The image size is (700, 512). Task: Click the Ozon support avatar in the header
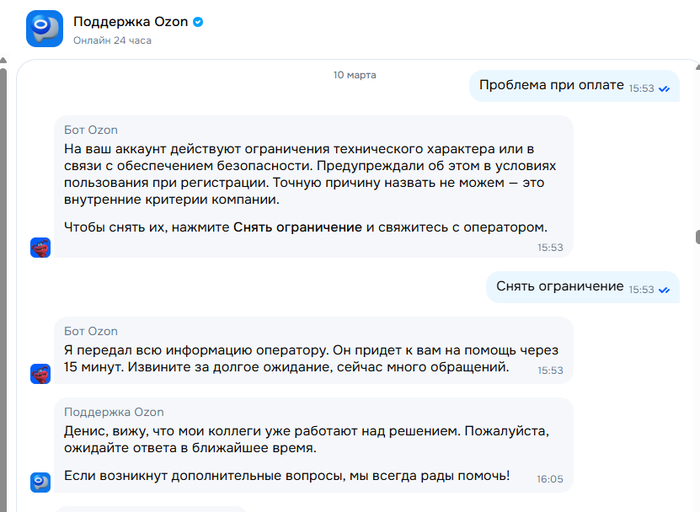pyautogui.click(x=45, y=29)
